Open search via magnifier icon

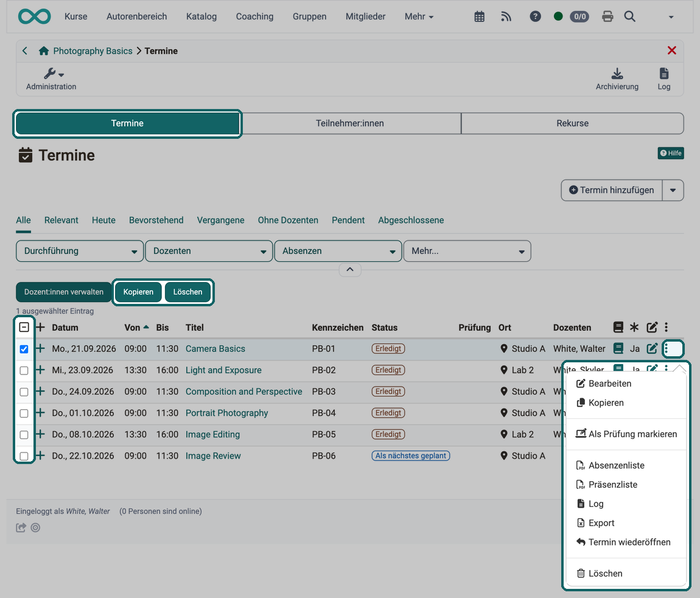click(629, 16)
